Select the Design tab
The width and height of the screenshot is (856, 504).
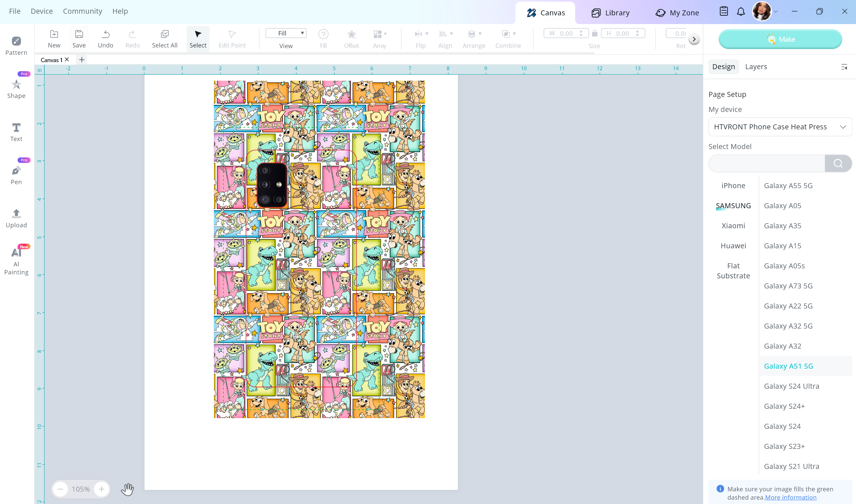coord(724,67)
